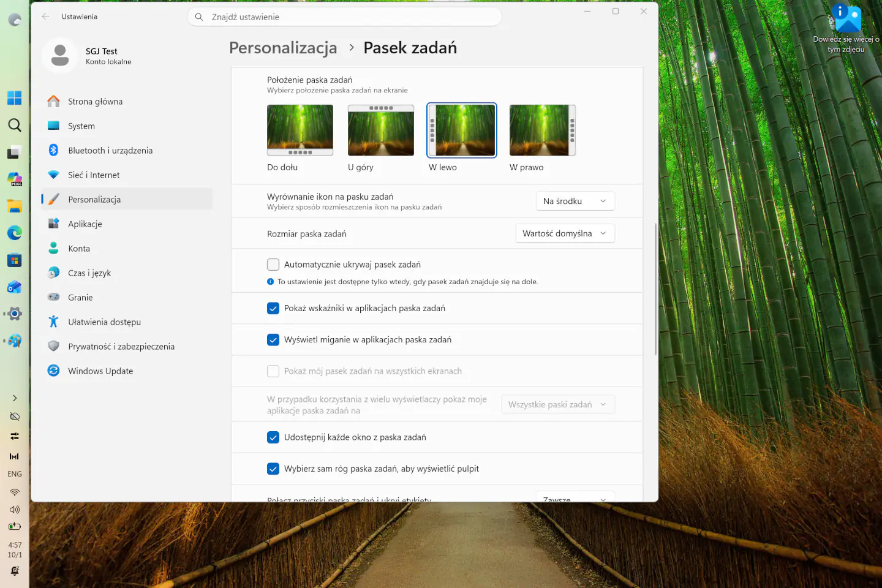Select the 'W prawo' taskbar position thumbnail
The width and height of the screenshot is (882, 588).
click(x=543, y=130)
